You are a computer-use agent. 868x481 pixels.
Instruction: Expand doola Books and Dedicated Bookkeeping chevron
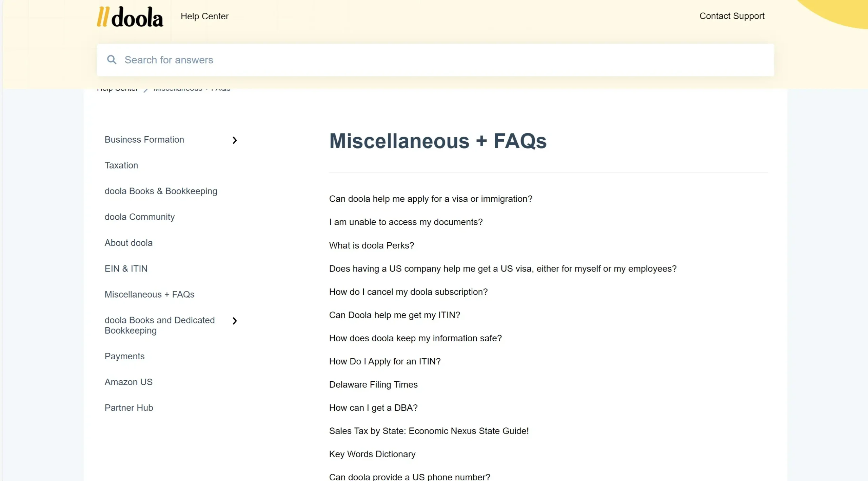coord(235,321)
